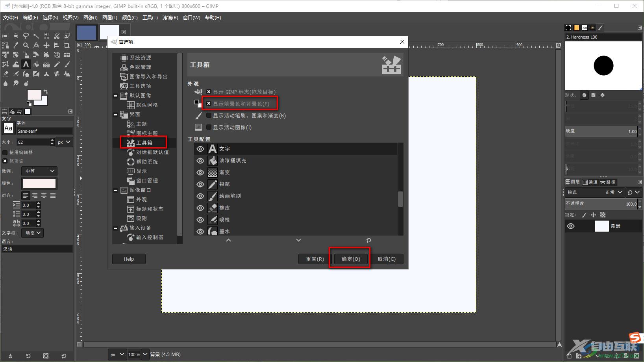Image resolution: width=644 pixels, height=362 pixels.
Task: Collapse the Input Devices tree node
Action: [115, 228]
